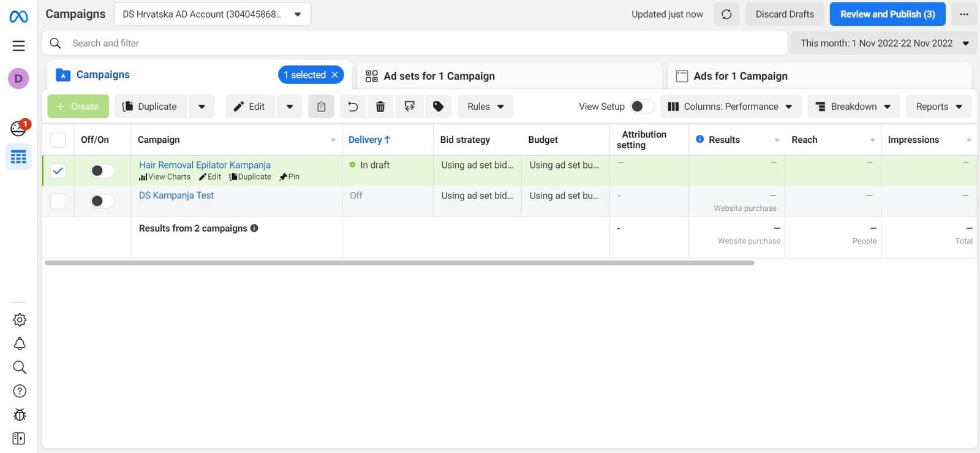
Task: Open the bell notifications icon
Action: (x=20, y=344)
